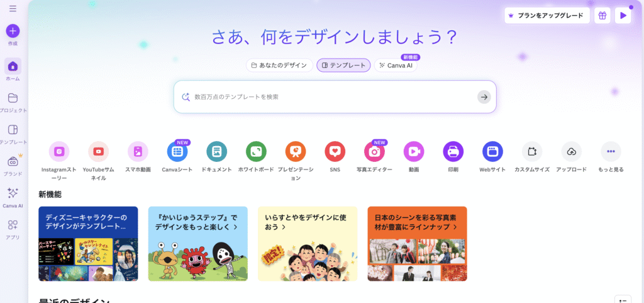Select the YouTubeサムネイル icon
Screen dimensions: 644x303
(x=99, y=152)
